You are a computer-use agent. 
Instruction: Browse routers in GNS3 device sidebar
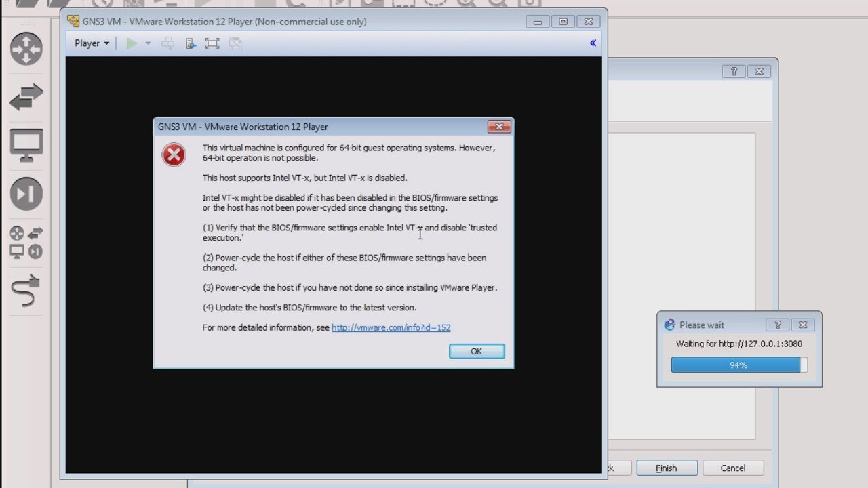coord(26,49)
